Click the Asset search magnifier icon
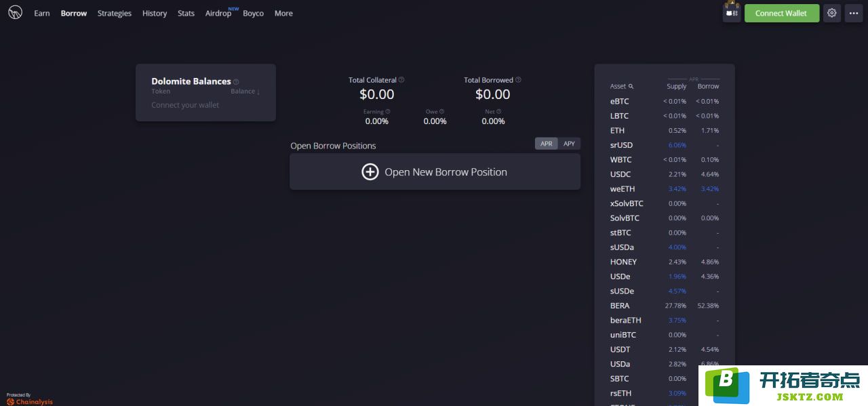Image resolution: width=868 pixels, height=406 pixels. tap(631, 87)
